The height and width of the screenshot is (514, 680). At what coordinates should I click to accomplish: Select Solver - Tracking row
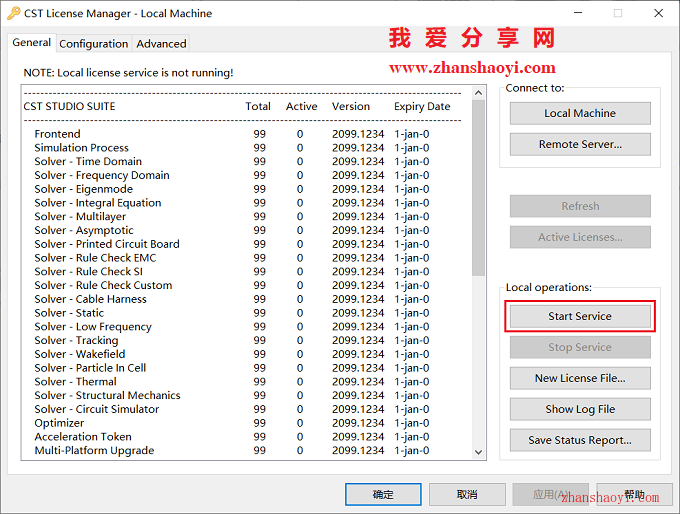tap(232, 340)
